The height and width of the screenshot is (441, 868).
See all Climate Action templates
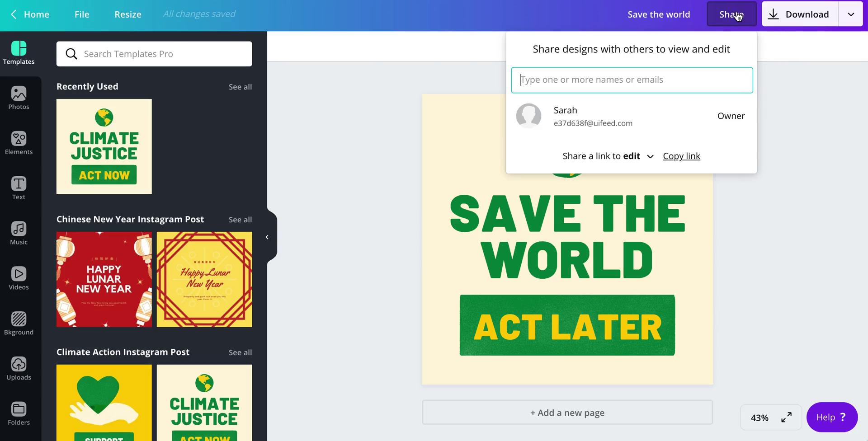(x=240, y=352)
